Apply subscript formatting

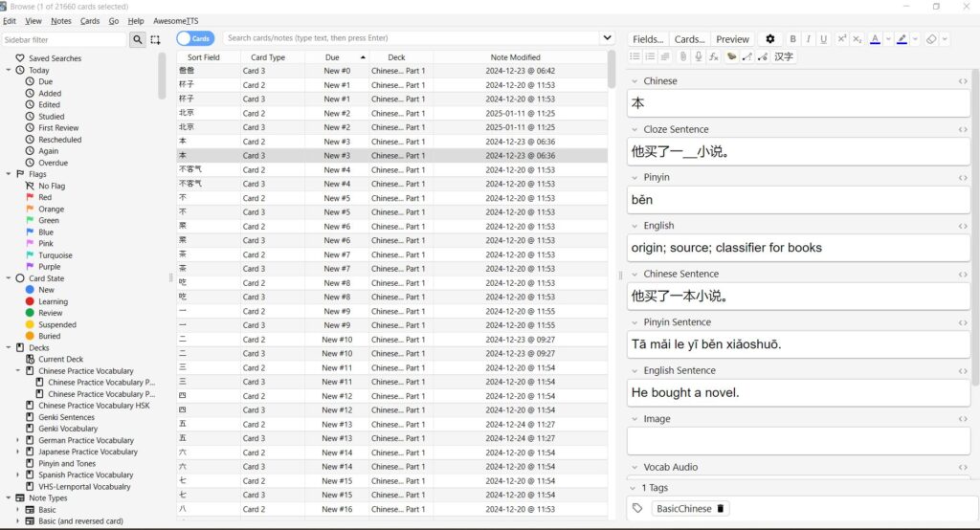[857, 39]
